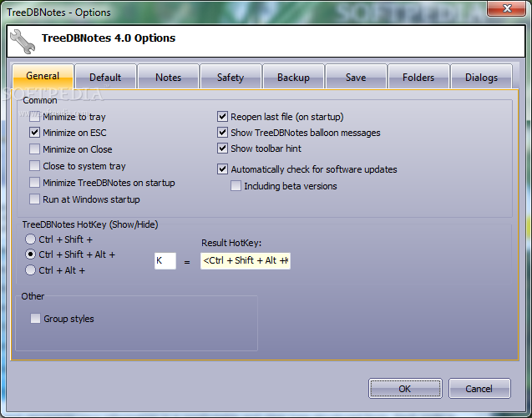
Task: Open the Default tab
Action: click(x=105, y=77)
